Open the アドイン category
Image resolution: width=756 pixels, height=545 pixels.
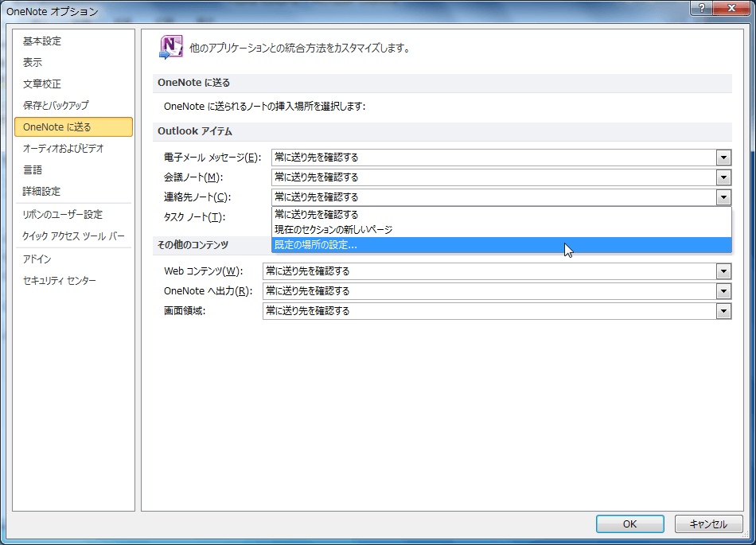[73, 259]
